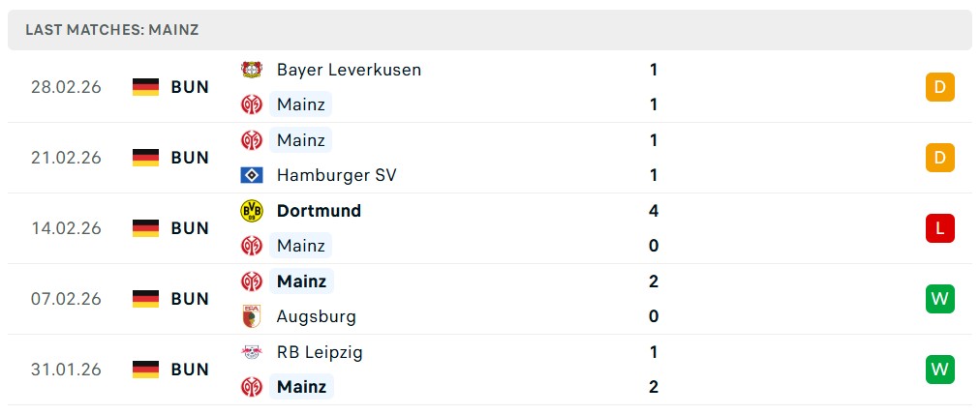Click win badge for the Augsburg match
The height and width of the screenshot is (415, 980).
click(939, 299)
